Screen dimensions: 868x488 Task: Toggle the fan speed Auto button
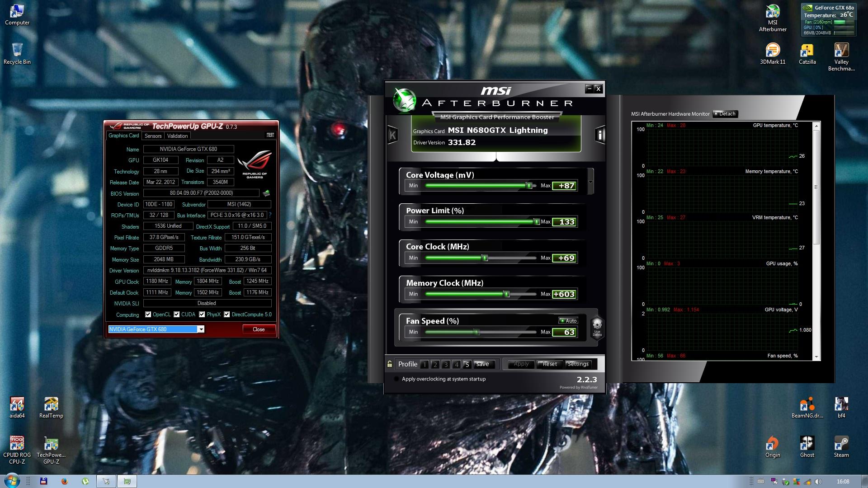[x=568, y=321]
